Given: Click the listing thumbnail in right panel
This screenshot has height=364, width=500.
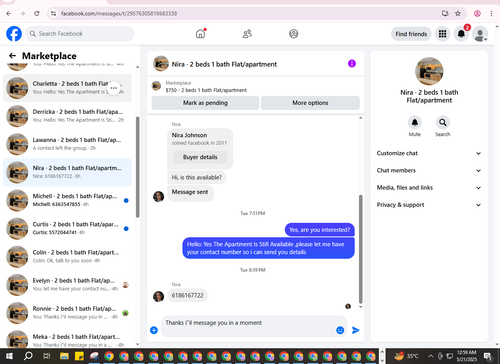Looking at the screenshot, I should (x=429, y=71).
